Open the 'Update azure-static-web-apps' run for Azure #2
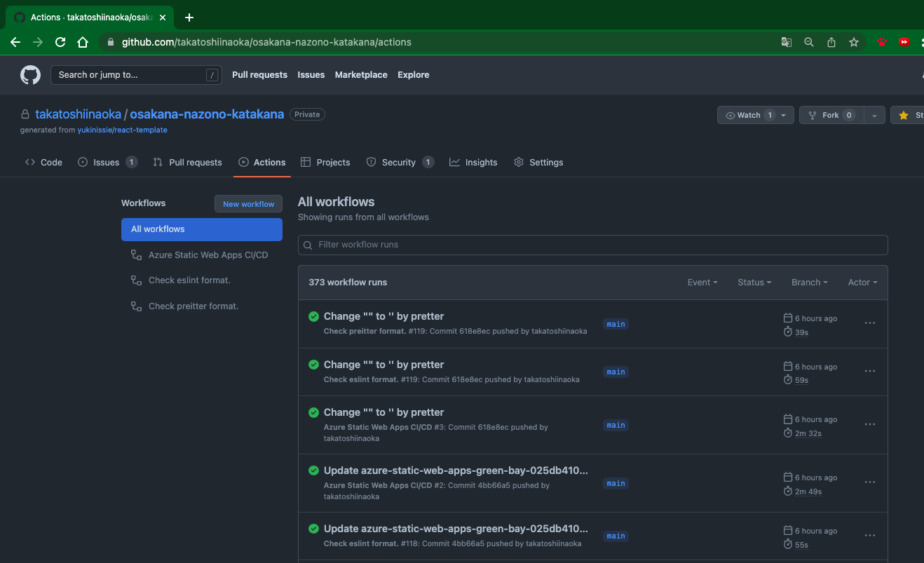The image size is (924, 563). 456,470
